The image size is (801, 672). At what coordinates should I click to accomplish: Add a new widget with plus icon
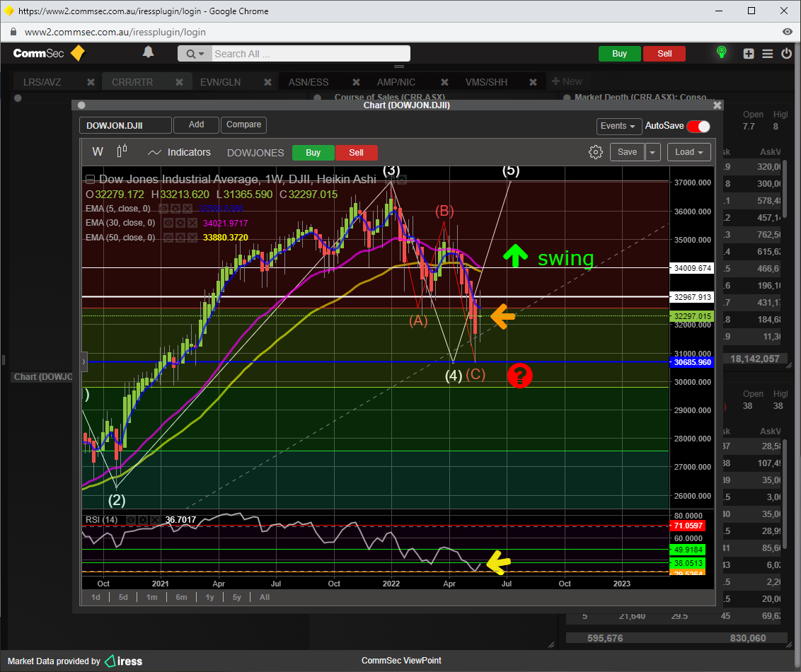pos(749,54)
